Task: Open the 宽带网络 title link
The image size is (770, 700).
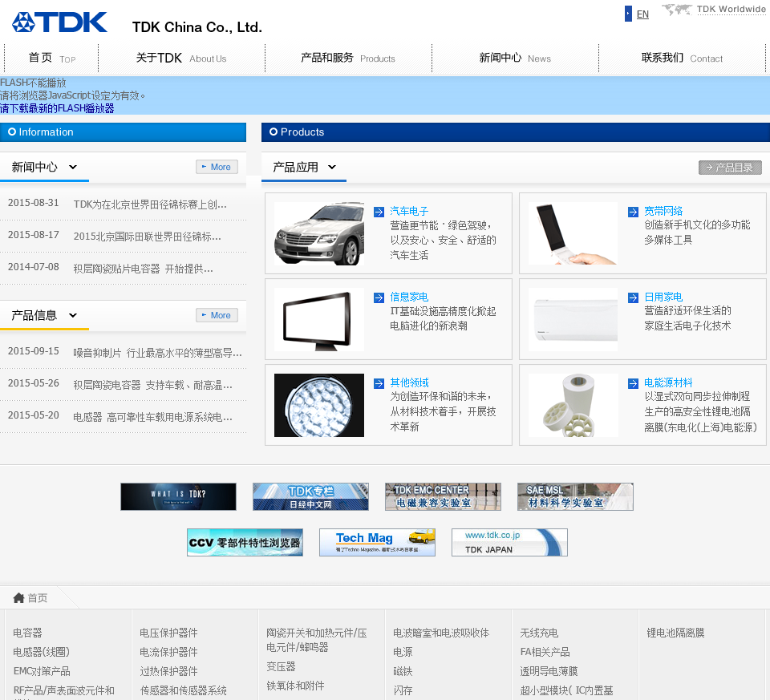Action: tap(663, 211)
